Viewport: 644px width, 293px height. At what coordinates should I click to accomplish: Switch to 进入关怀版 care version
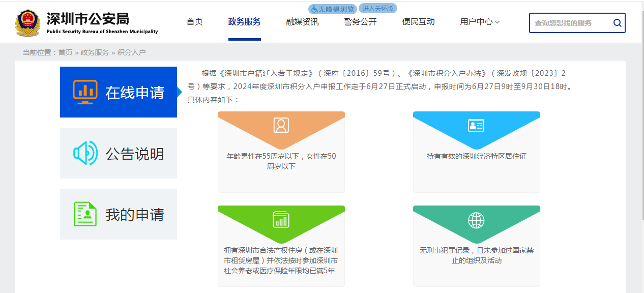tap(377, 8)
